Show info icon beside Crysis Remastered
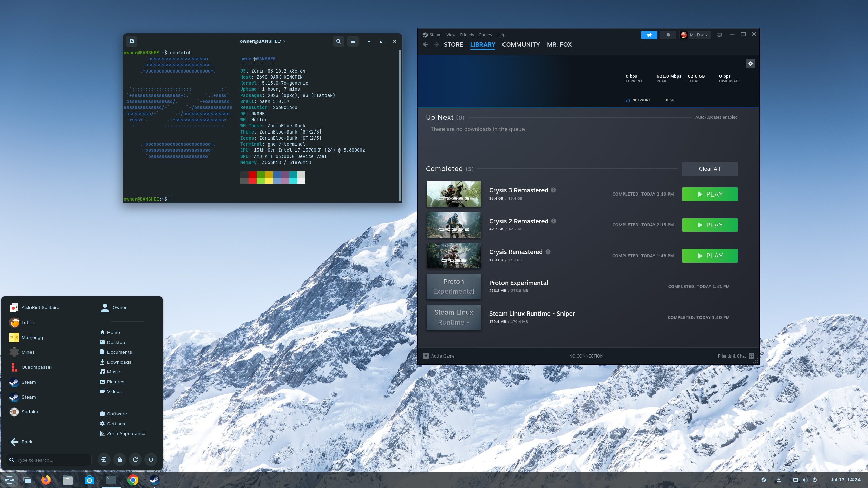 point(548,252)
